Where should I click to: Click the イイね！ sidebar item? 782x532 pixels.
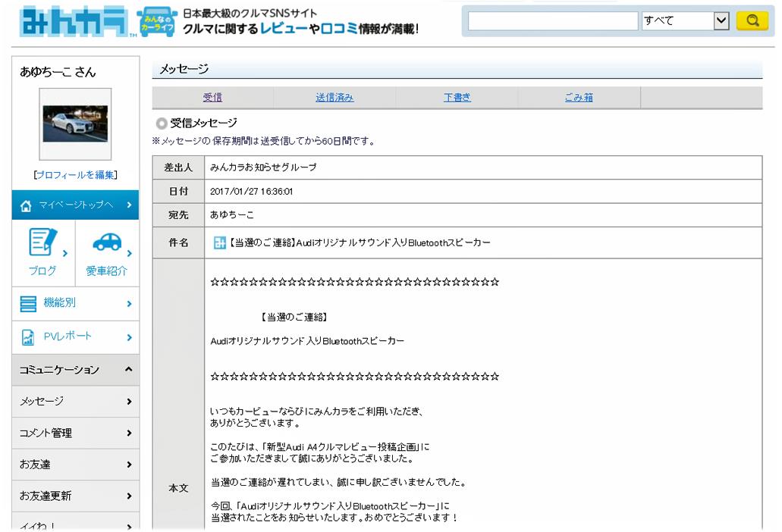pos(75,523)
